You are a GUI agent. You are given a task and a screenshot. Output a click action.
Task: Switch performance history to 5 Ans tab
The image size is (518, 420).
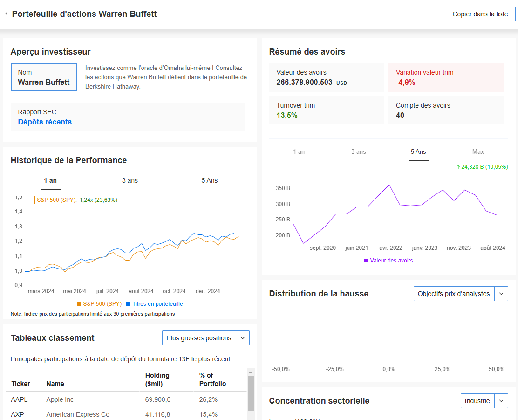pyautogui.click(x=210, y=180)
